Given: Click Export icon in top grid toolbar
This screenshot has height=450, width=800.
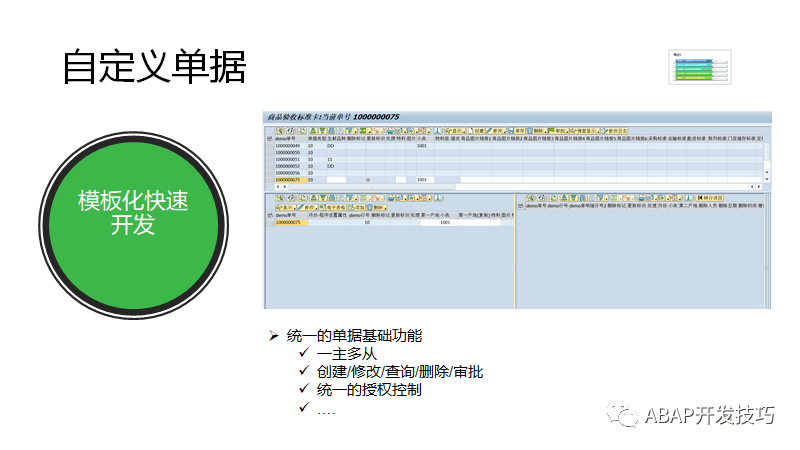Looking at the screenshot, I should 414,131.
